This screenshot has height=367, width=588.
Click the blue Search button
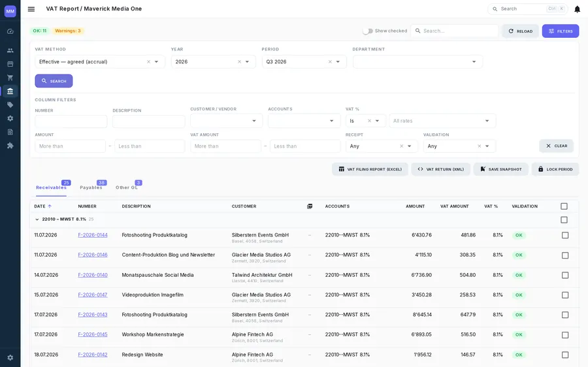coord(54,81)
